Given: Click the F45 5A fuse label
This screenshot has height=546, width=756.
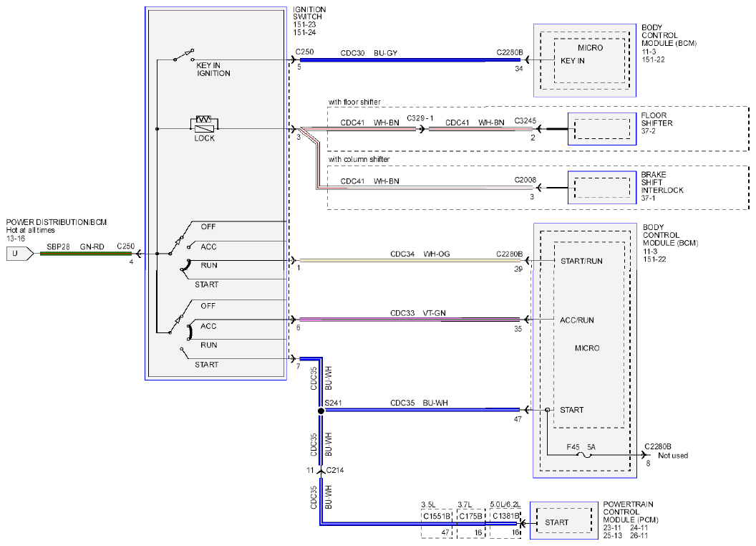Looking at the screenshot, I should [581, 447].
